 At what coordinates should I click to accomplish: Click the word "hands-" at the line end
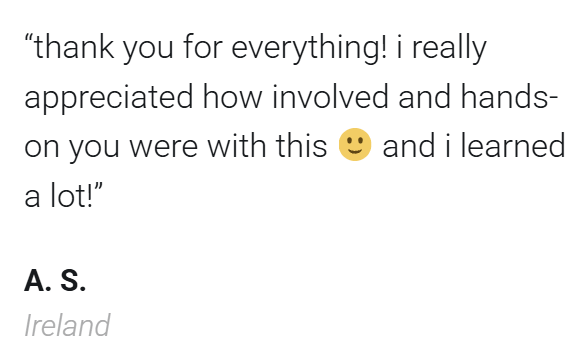point(510,97)
